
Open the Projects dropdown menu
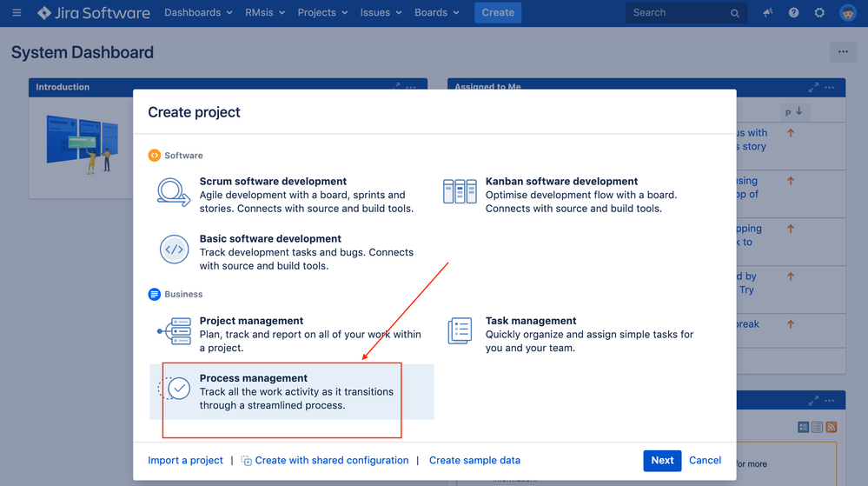[x=322, y=12]
